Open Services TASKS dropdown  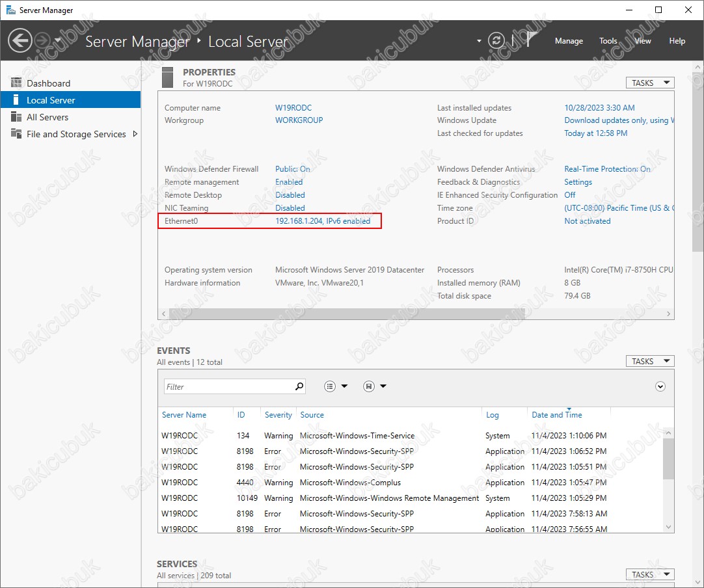650,574
